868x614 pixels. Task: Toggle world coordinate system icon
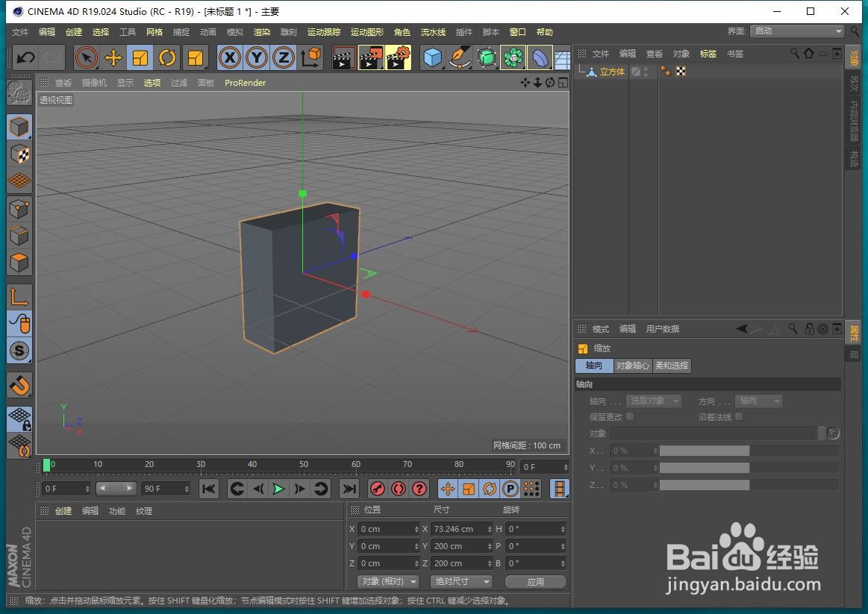310,57
